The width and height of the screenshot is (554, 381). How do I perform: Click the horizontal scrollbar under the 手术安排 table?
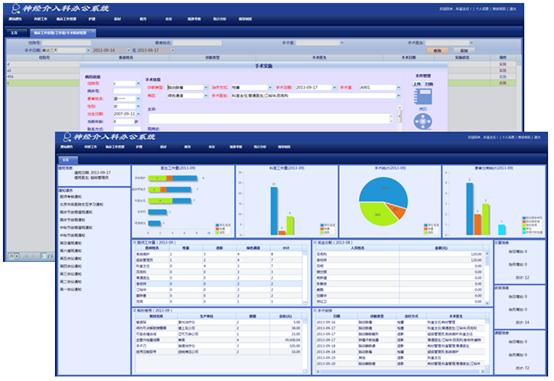click(400, 371)
